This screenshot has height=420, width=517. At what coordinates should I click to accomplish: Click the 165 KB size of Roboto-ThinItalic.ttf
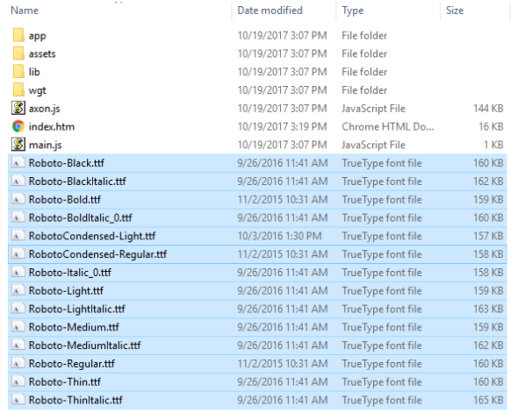pos(488,400)
